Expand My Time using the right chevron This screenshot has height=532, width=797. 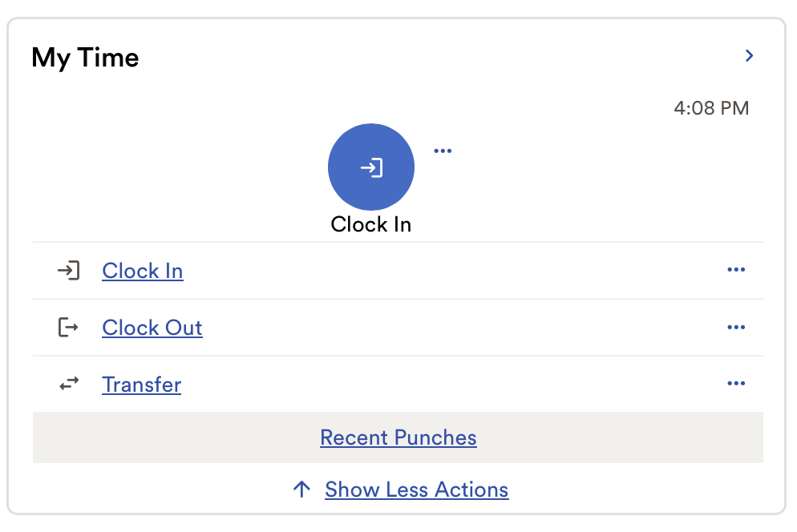750,56
